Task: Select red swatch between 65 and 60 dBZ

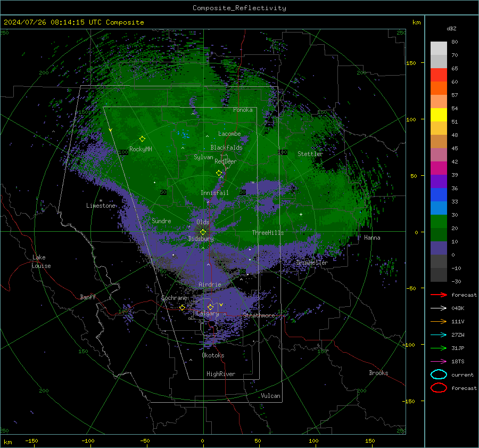Action: (x=439, y=75)
